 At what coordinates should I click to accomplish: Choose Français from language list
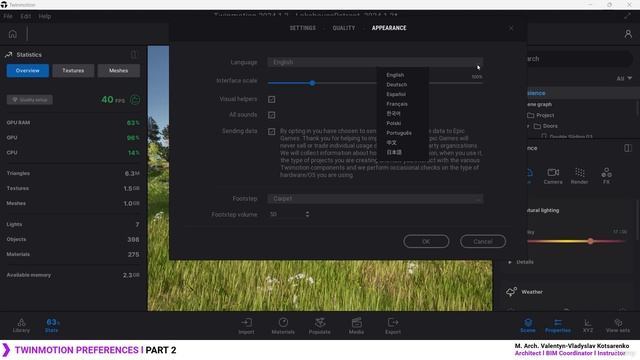click(x=397, y=104)
